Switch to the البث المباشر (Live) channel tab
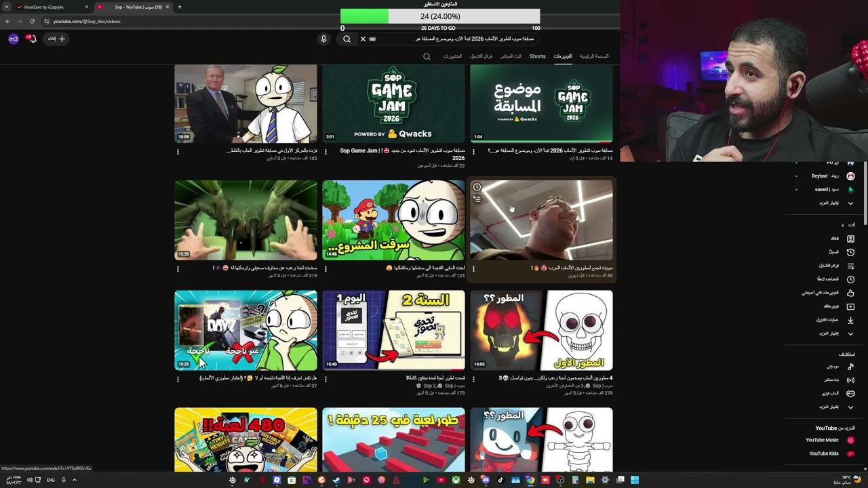This screenshot has height=488, width=868. coord(511,56)
